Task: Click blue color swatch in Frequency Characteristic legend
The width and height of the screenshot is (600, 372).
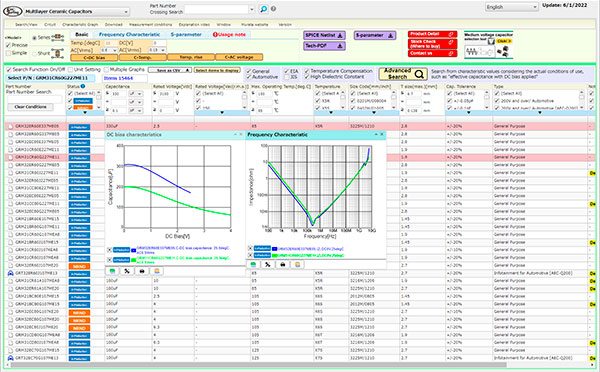Action: [x=274, y=249]
